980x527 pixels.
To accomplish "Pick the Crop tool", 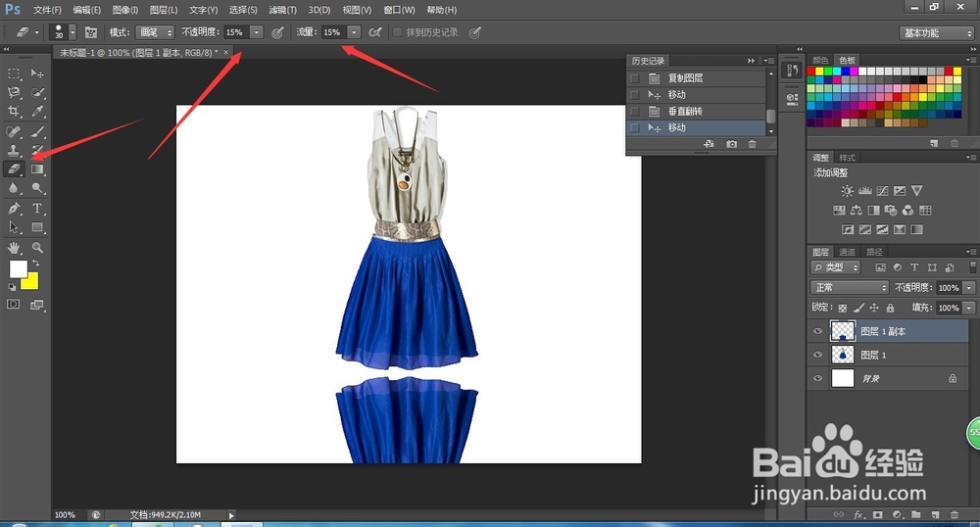I will (x=15, y=112).
